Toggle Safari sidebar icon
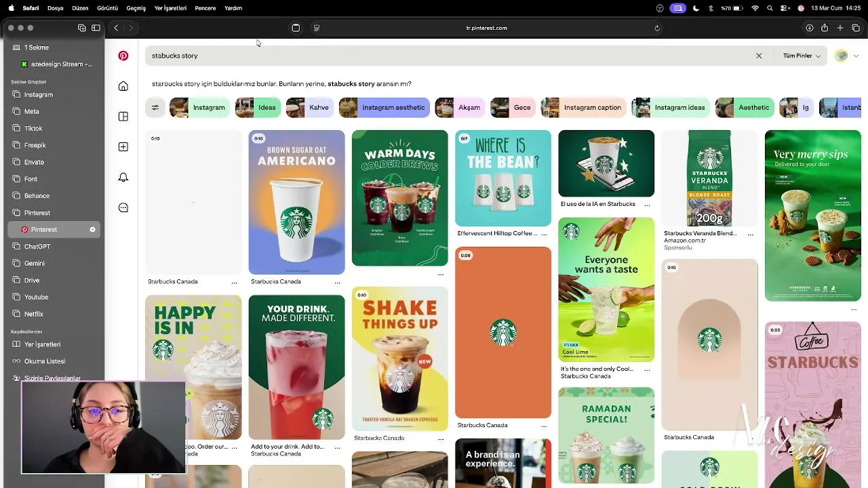Screen dimensions: 868x488 click(x=96, y=28)
